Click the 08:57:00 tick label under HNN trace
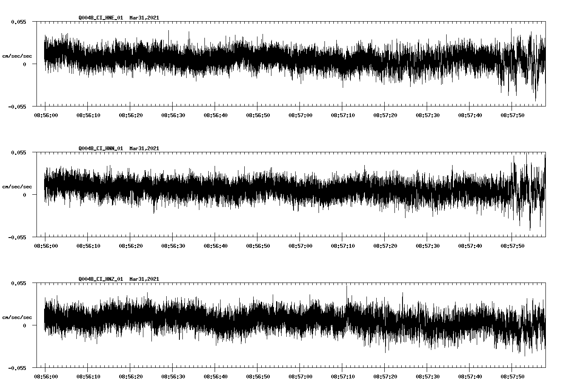 (300, 245)
